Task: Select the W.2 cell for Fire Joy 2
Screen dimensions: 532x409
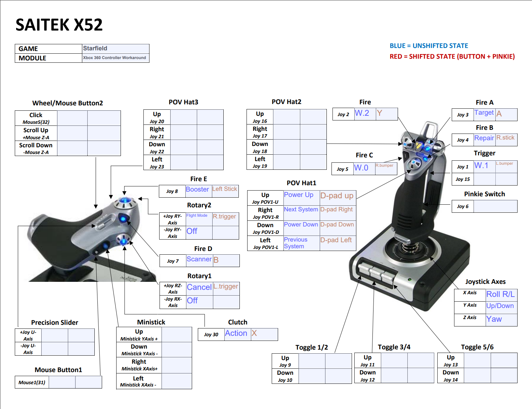Action: [x=365, y=114]
